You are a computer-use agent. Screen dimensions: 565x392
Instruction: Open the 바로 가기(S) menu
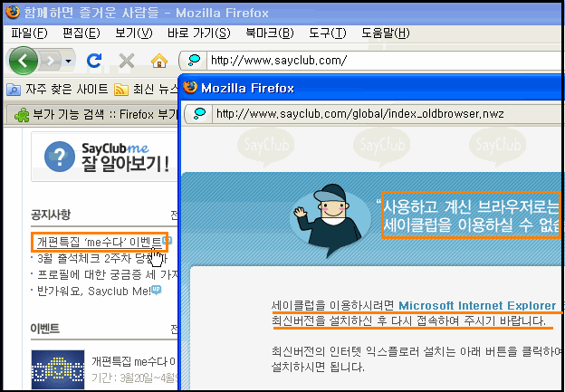(199, 33)
